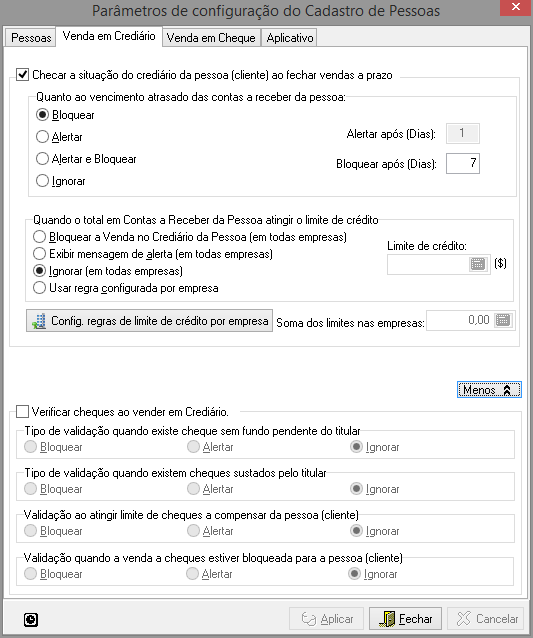Uncheck Checar a situação do crediário checkbox
The image size is (533, 638).
click(22, 75)
